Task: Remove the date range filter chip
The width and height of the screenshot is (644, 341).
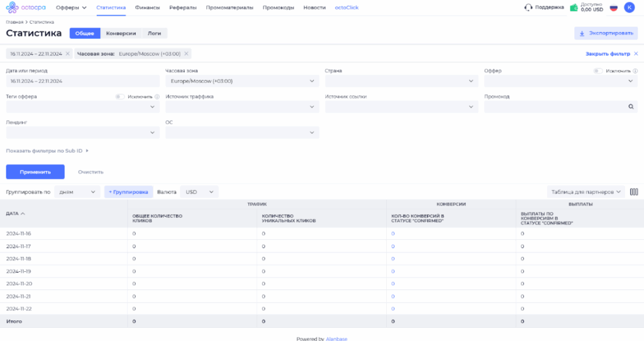Action: (x=68, y=54)
